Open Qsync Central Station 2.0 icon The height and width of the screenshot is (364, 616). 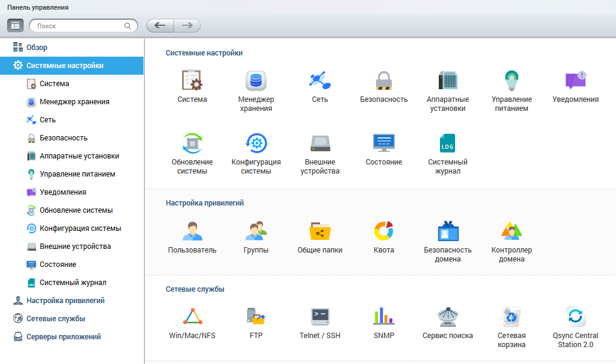[x=576, y=317]
